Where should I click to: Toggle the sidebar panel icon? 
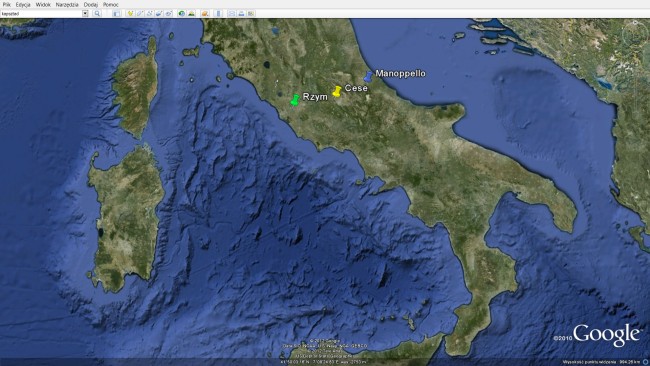pyautogui.click(x=116, y=14)
